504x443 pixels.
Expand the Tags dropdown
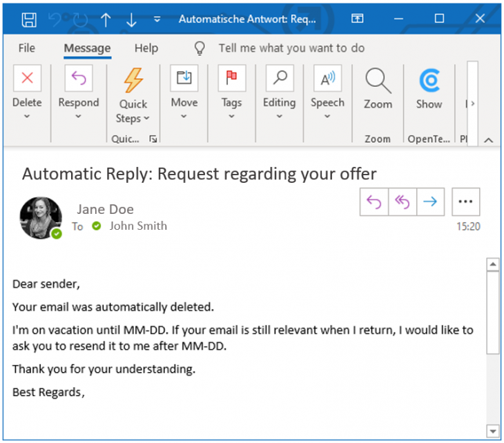[x=231, y=117]
